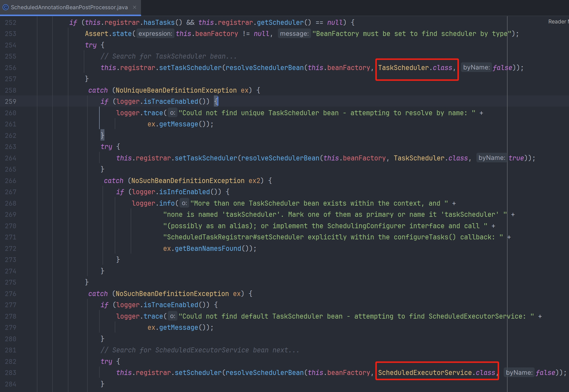
Task: Click line number 259 in the gutter
Action: click(x=11, y=102)
